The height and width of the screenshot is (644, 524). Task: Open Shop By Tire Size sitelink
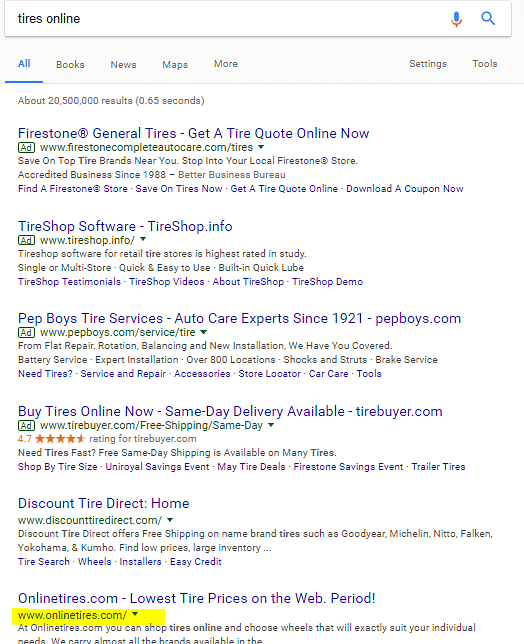click(57, 467)
